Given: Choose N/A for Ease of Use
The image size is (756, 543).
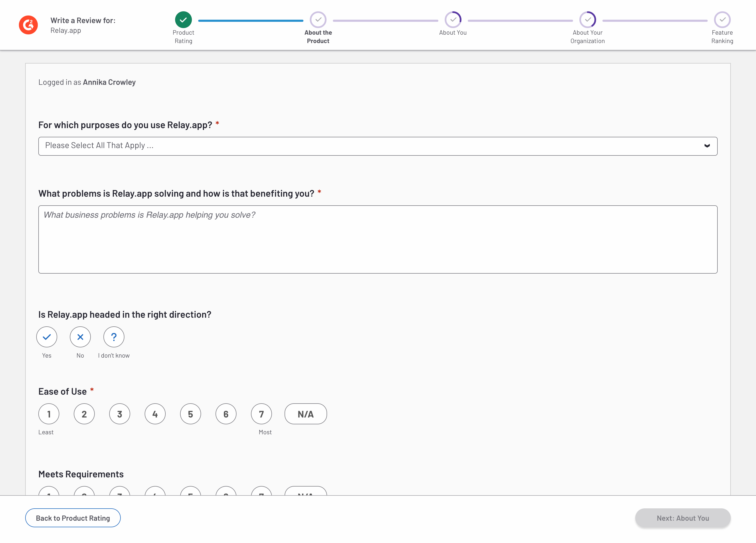Looking at the screenshot, I should [x=306, y=414].
